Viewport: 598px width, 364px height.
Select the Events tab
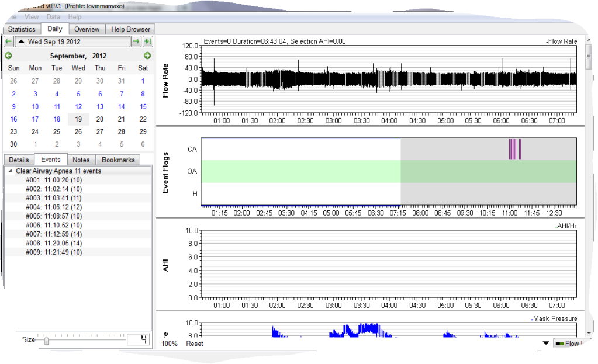click(x=51, y=160)
